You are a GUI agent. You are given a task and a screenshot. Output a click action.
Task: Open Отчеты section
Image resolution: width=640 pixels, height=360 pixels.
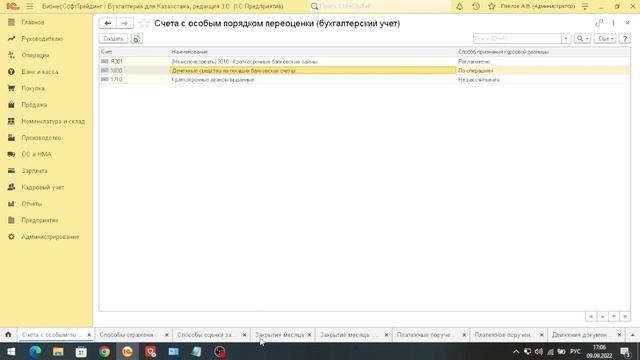32,204
